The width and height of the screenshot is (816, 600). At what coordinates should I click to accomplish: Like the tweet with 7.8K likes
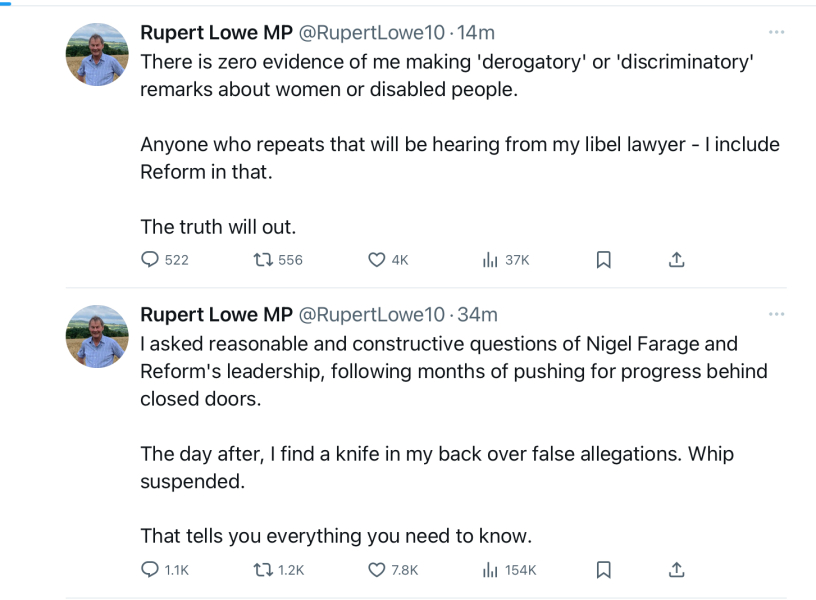(x=375, y=566)
